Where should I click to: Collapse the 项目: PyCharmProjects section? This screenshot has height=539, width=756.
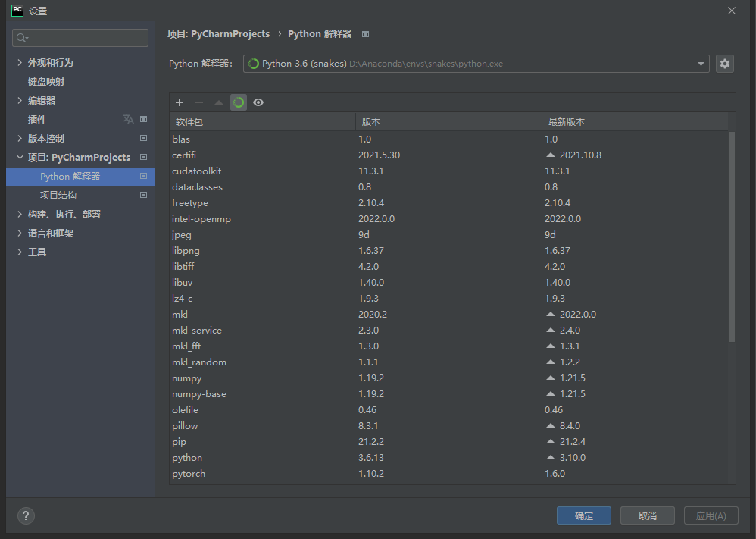(x=20, y=158)
